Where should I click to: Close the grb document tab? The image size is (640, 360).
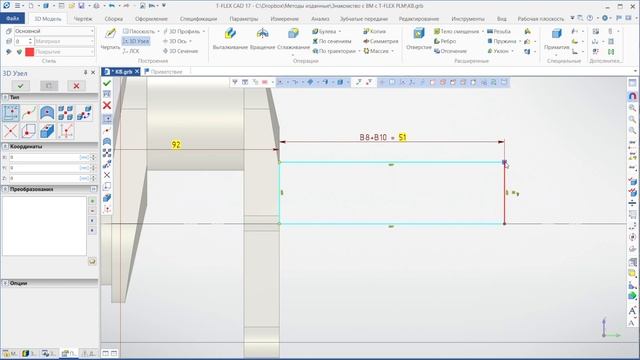coord(137,71)
